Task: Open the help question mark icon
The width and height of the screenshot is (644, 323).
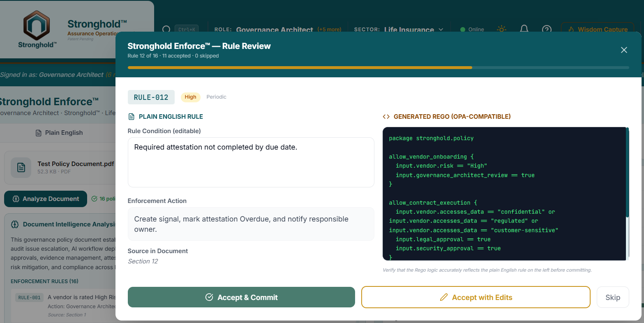Action: 546,30
